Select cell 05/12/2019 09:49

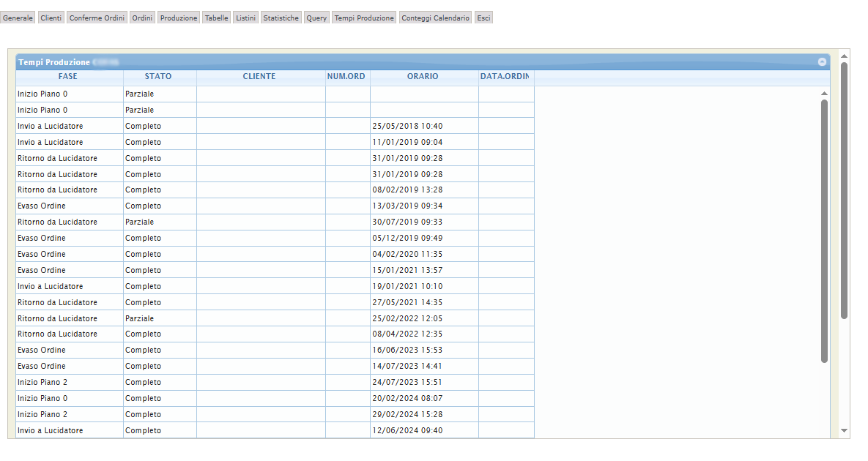click(424, 238)
